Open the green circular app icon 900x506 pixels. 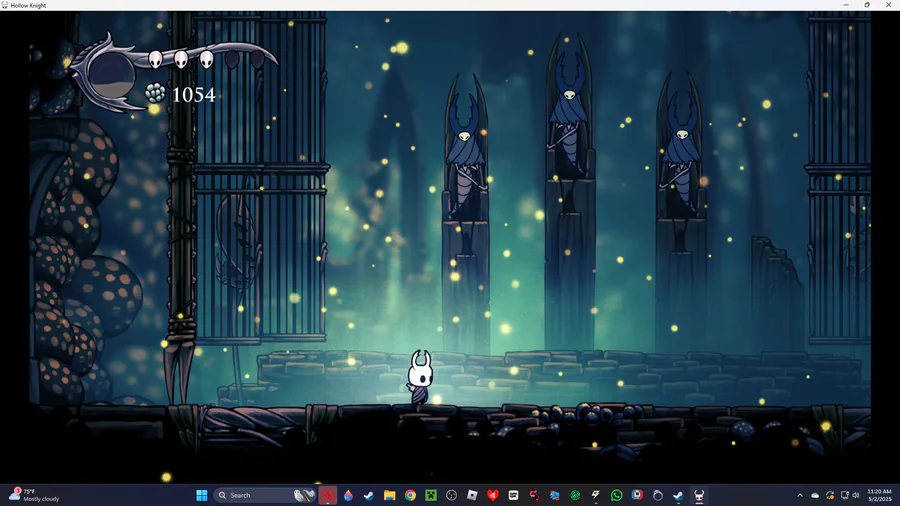click(575, 495)
